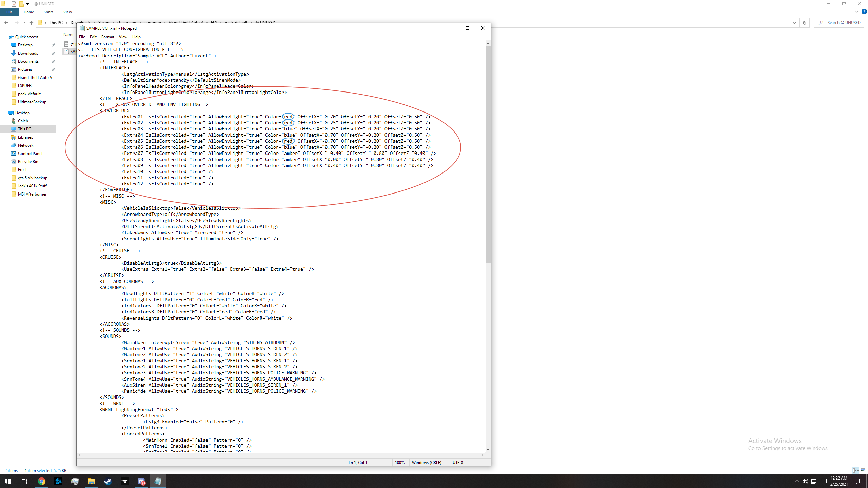Open pack_default folder in Quick access
Viewport: 868px width, 488px height.
29,94
